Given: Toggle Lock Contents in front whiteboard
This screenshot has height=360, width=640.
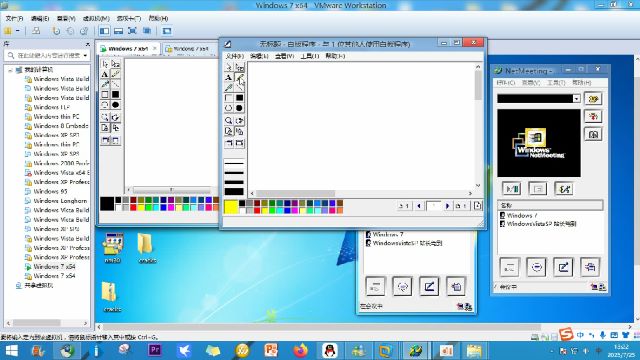Looking at the screenshot, I should click(x=229, y=131).
